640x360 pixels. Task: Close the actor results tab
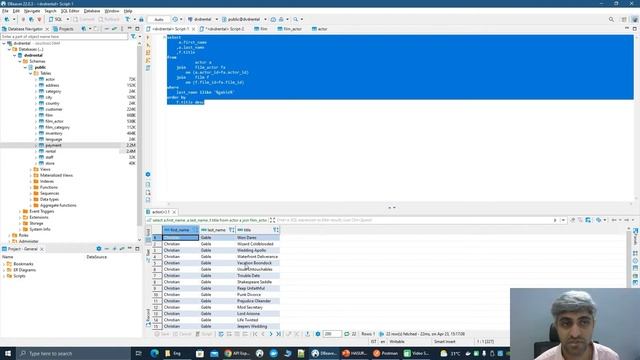[x=174, y=212]
